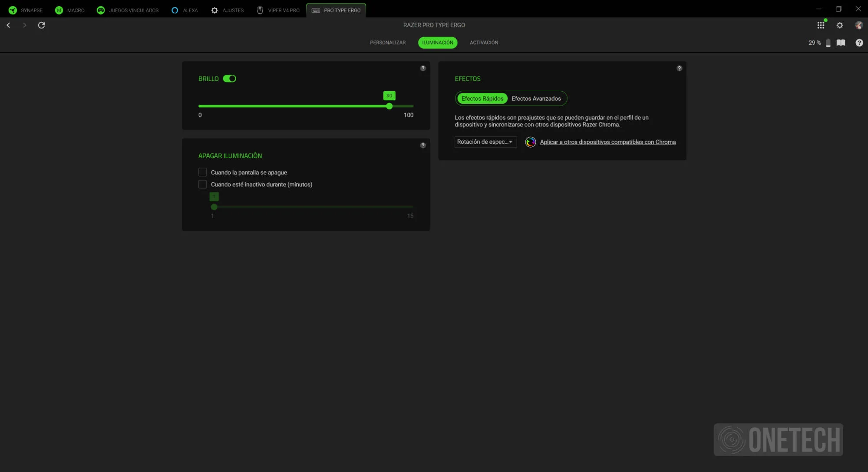Select the Pro Type Ergo tab
The image size is (868, 472).
coord(336,10)
